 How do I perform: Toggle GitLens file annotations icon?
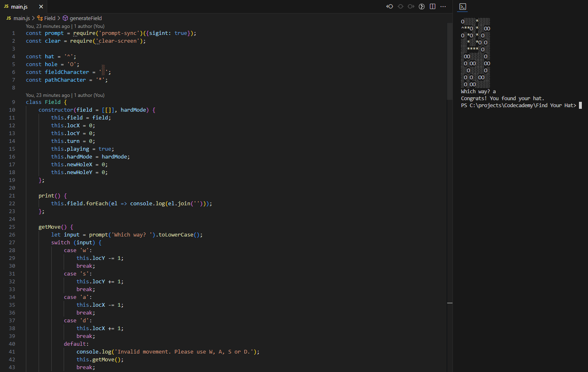click(422, 7)
